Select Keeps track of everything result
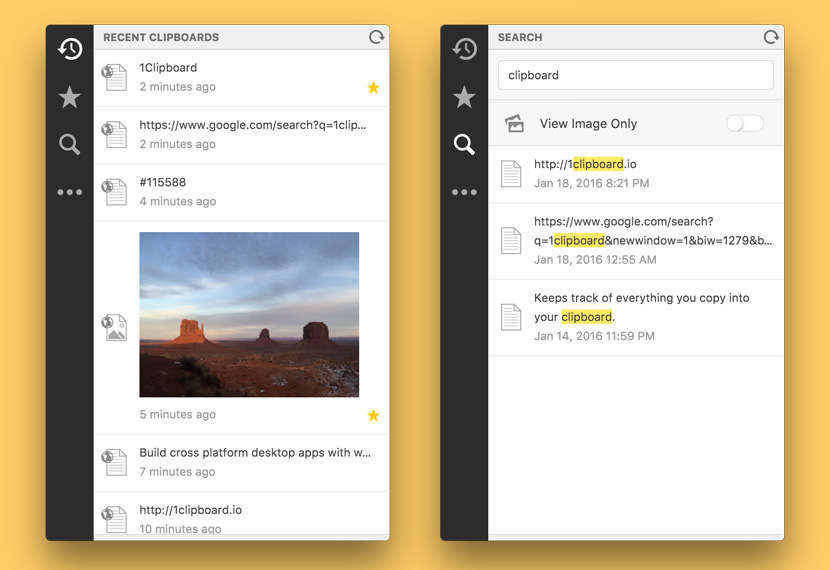Screen dimensions: 830x570 tap(642, 307)
